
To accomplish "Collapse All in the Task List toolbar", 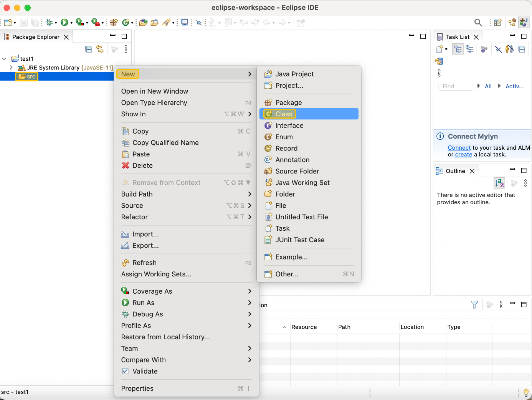I will click(x=522, y=49).
